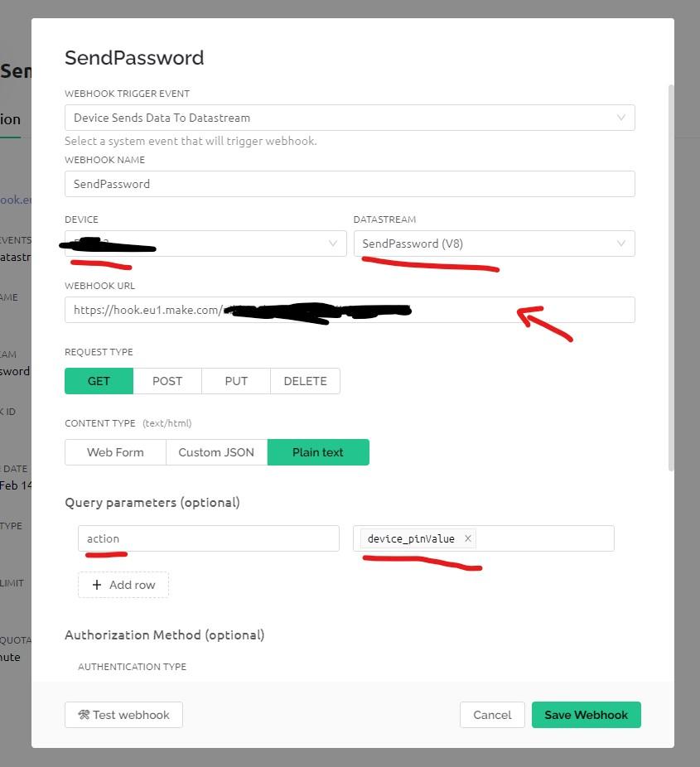This screenshot has height=767, width=700.
Task: Click the Datastream field dropdown chevron
Action: pos(621,243)
